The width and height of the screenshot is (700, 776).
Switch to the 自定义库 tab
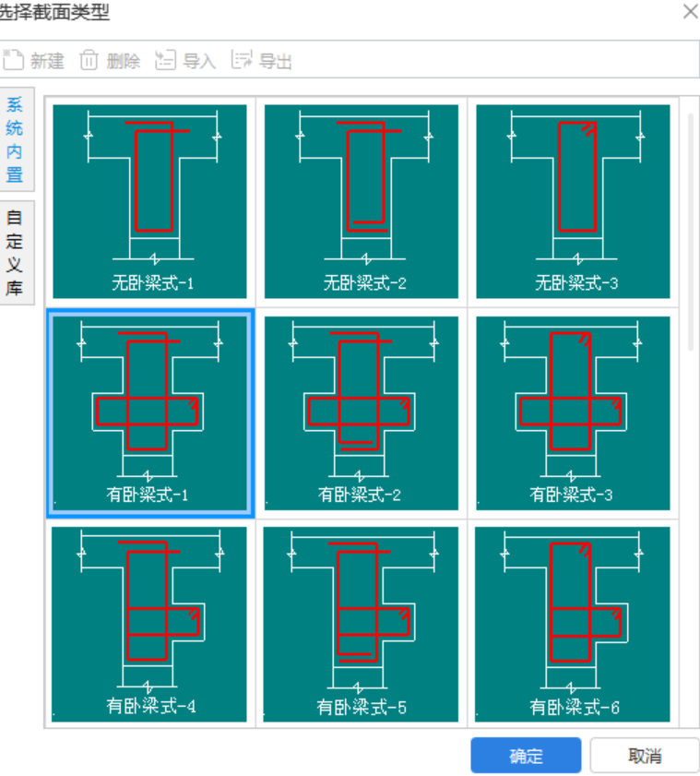(x=16, y=253)
